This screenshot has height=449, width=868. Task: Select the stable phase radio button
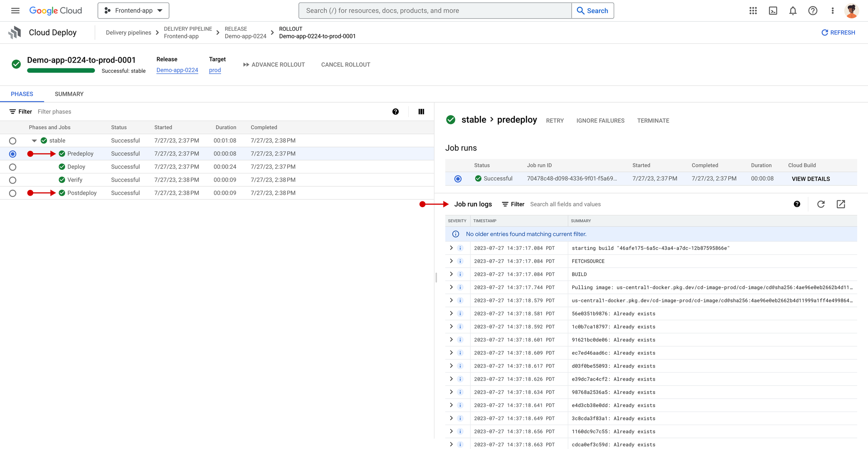13,141
